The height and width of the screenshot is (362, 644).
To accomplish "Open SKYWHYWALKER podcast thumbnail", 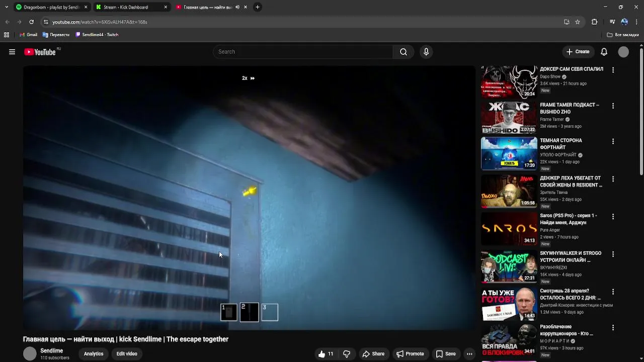I will (x=509, y=266).
